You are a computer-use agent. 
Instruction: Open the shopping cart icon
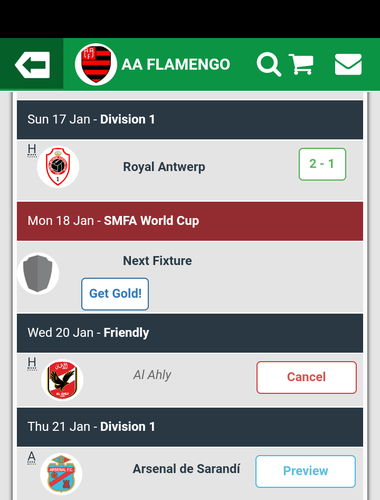[301, 64]
